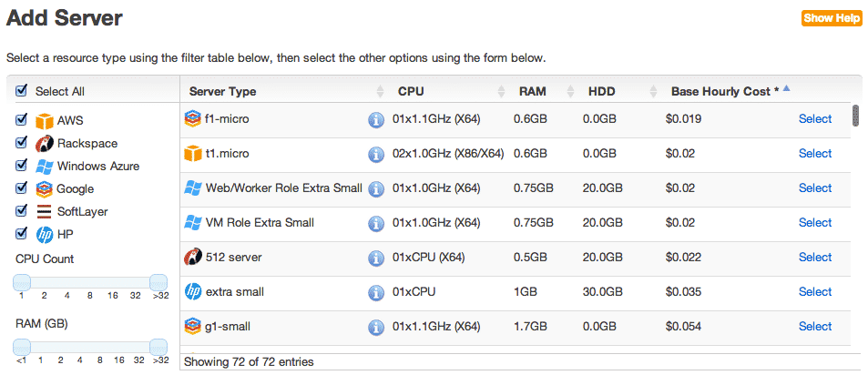868x375 pixels.
Task: Click the CPU Count slider right handle
Action: click(x=158, y=281)
